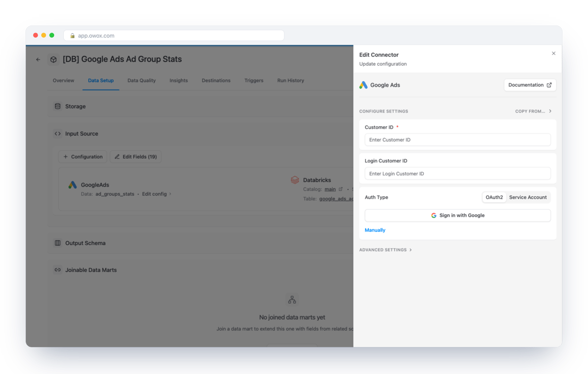This screenshot has width=588, height=374.
Task: Focus the Customer ID input field
Action: tap(457, 140)
